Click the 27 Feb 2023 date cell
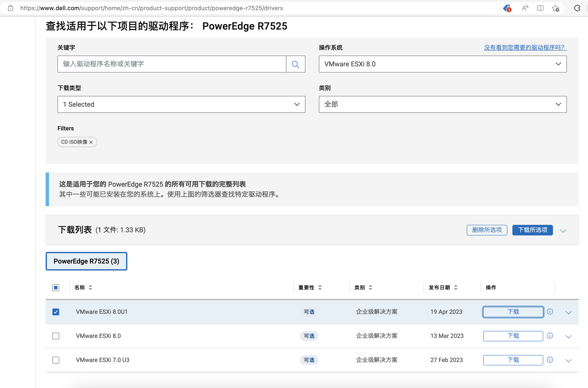The height and width of the screenshot is (388, 588). pos(446,360)
